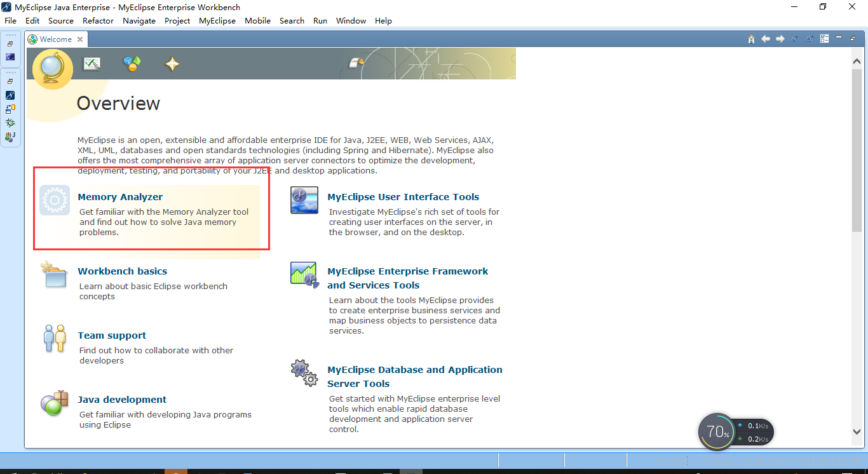This screenshot has height=474, width=868.
Task: Open the Project menu
Action: [x=177, y=20]
